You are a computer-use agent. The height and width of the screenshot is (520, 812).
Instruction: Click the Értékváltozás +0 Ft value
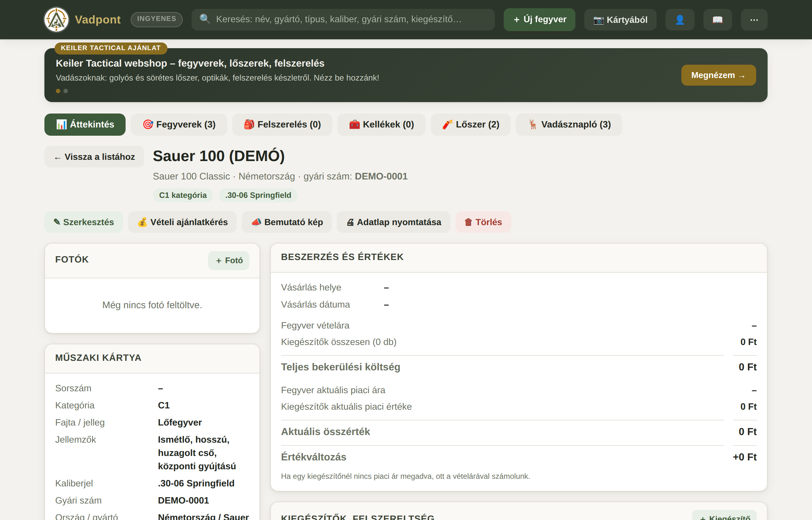click(x=745, y=457)
